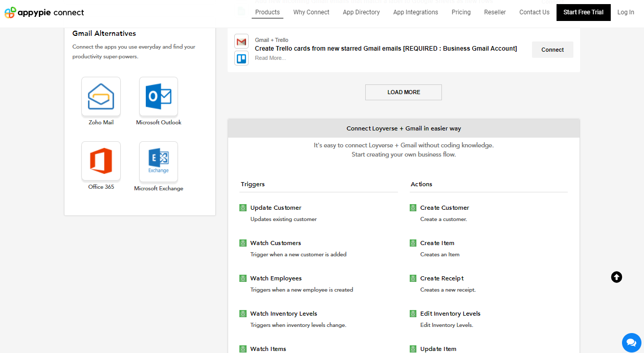Select the Create Receipt action
The width and height of the screenshot is (644, 353).
pyautogui.click(x=442, y=278)
